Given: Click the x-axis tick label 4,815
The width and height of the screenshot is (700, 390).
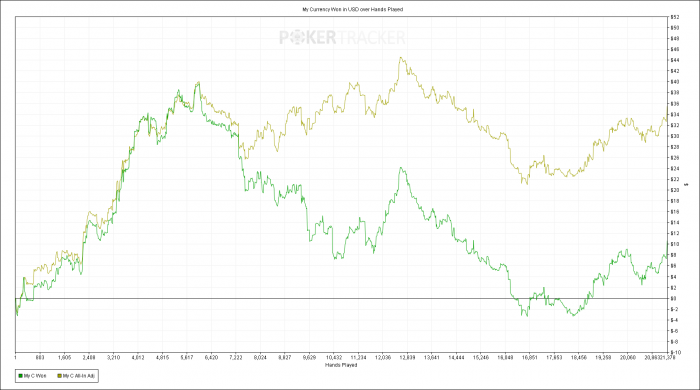Looking at the screenshot, I should coord(162,358).
